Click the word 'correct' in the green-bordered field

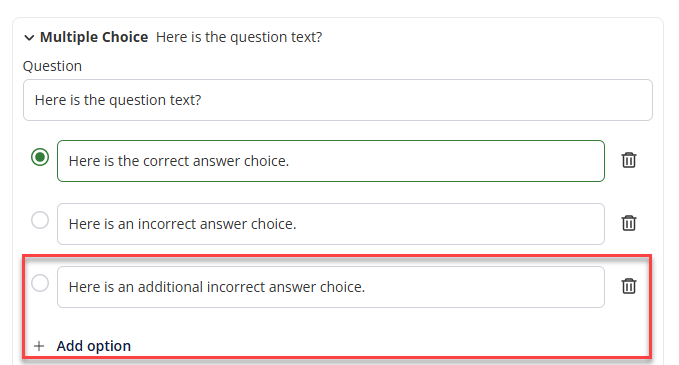click(166, 161)
